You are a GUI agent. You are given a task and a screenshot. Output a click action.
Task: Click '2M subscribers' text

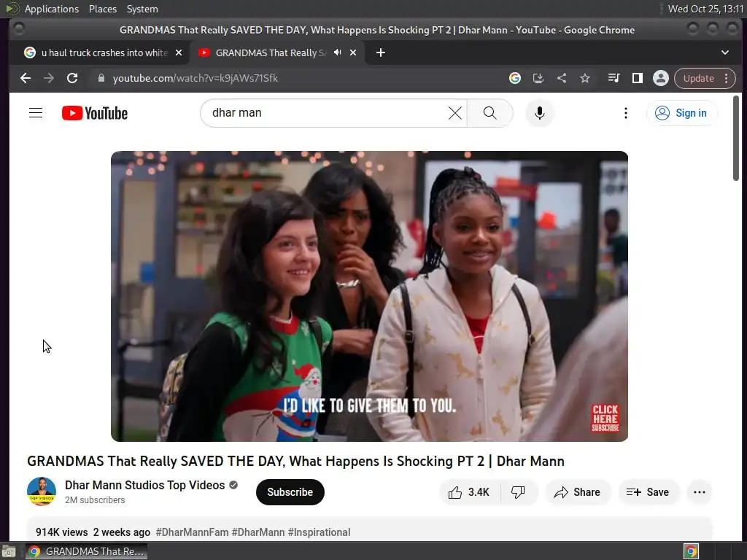point(95,500)
